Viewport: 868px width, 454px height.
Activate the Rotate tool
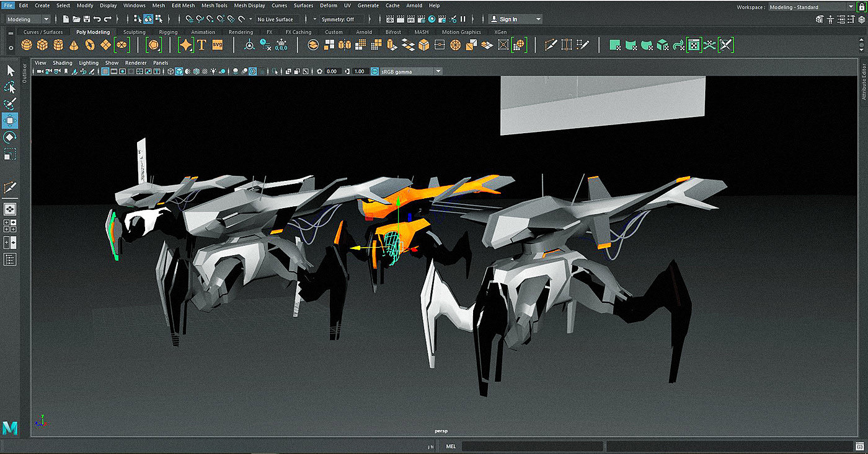[x=11, y=137]
